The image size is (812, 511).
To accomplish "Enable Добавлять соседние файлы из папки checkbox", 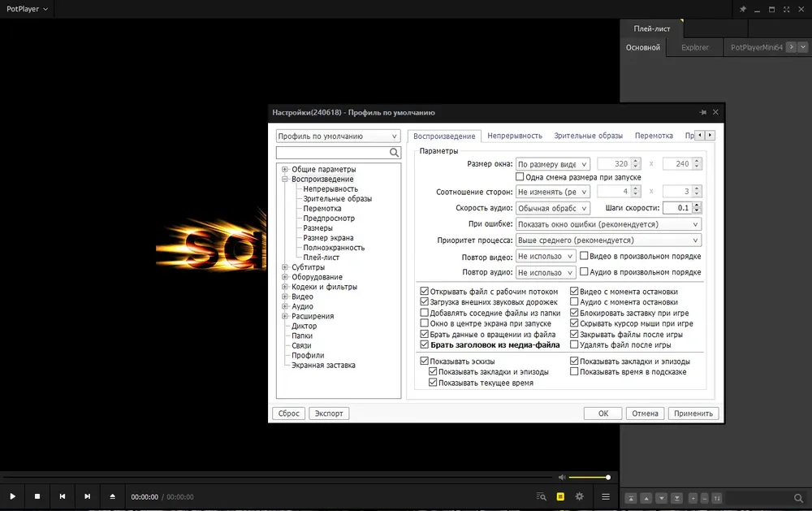I will point(424,313).
